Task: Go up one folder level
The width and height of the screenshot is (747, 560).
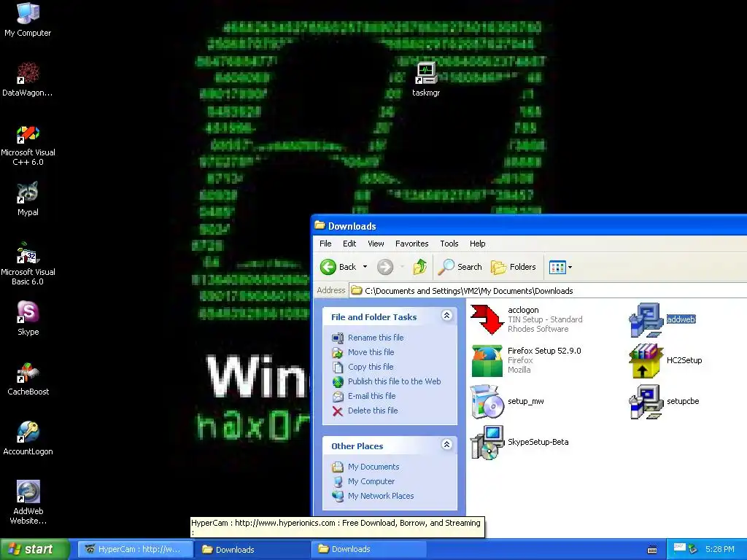Action: click(419, 267)
